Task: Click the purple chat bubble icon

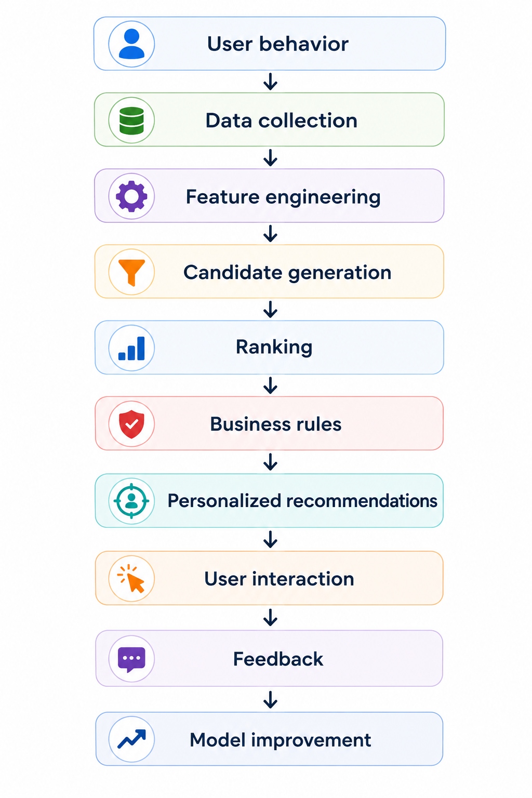Action: pos(131,659)
